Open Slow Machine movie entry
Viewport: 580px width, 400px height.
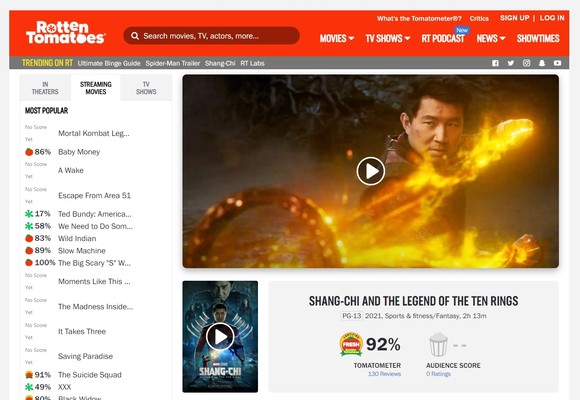coord(82,251)
